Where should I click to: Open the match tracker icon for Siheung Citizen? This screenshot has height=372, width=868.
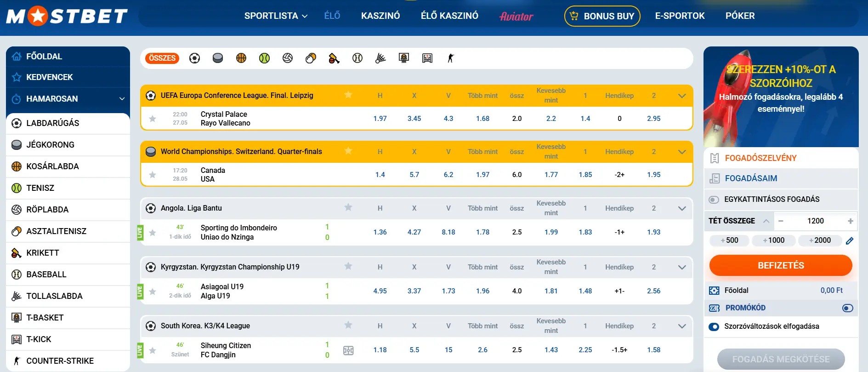pos(348,350)
